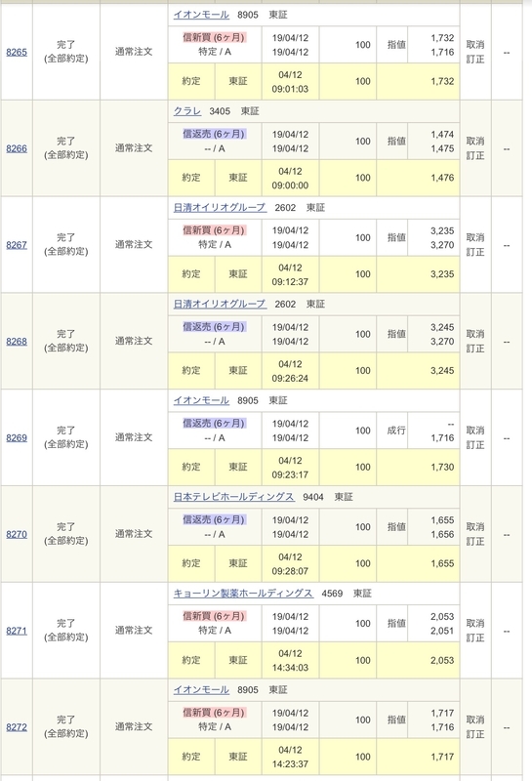Click executed price 1,730
Image resolution: width=532 pixels, height=781 pixels.
(442, 468)
